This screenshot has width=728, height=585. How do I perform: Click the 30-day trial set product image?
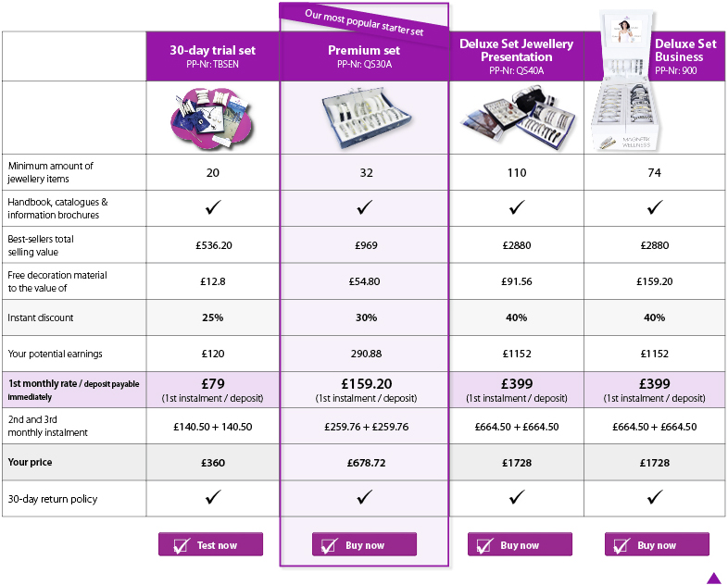tap(211, 118)
